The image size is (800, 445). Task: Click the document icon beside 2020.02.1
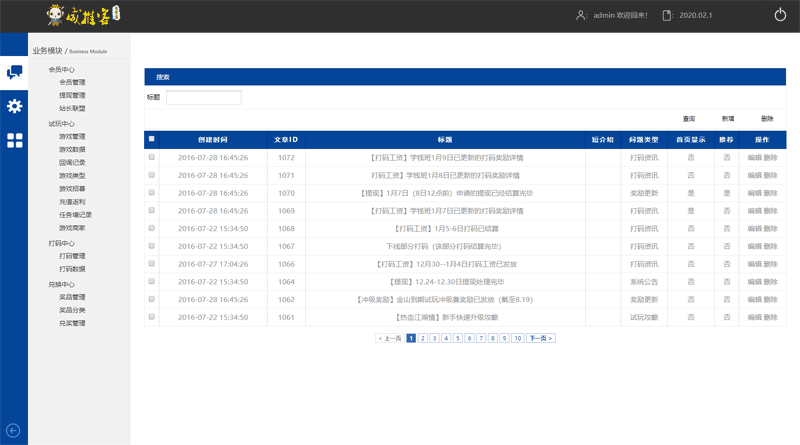666,15
